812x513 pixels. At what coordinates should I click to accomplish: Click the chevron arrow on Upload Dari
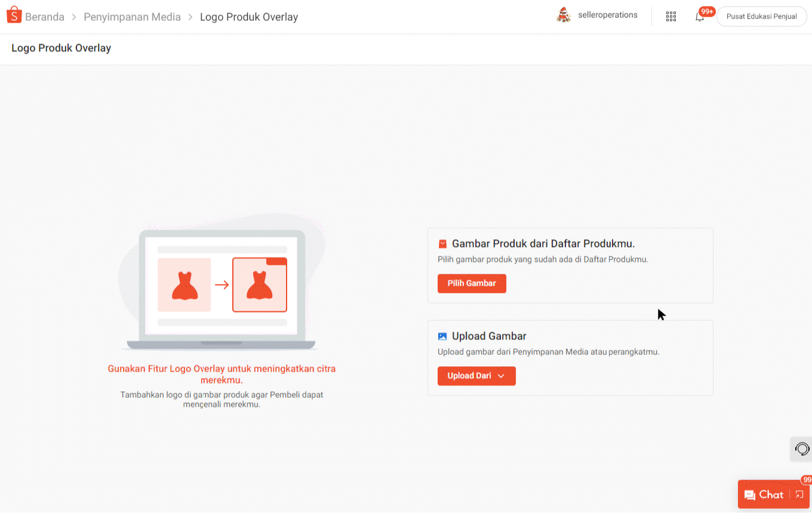click(501, 376)
